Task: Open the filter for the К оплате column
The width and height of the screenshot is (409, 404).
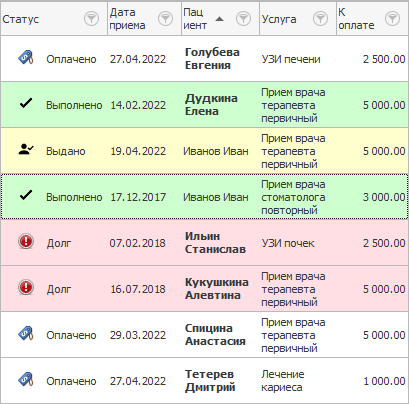Action: click(392, 19)
